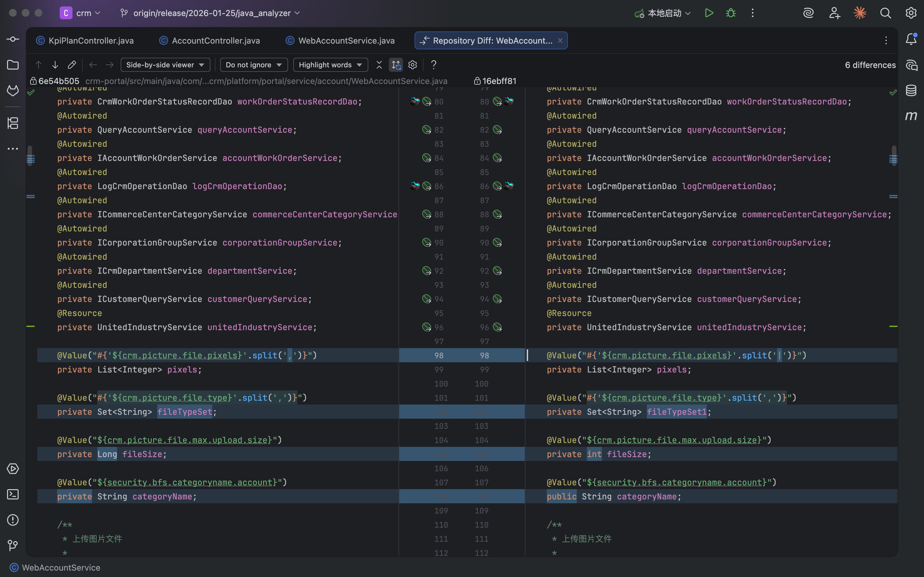Open the Terminal tool window
Image resolution: width=924 pixels, height=577 pixels.
[x=13, y=495]
